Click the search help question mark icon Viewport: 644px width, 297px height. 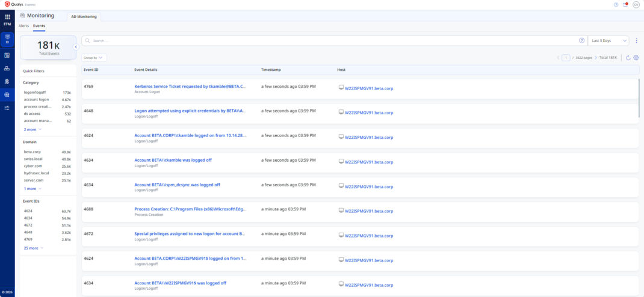click(x=581, y=41)
